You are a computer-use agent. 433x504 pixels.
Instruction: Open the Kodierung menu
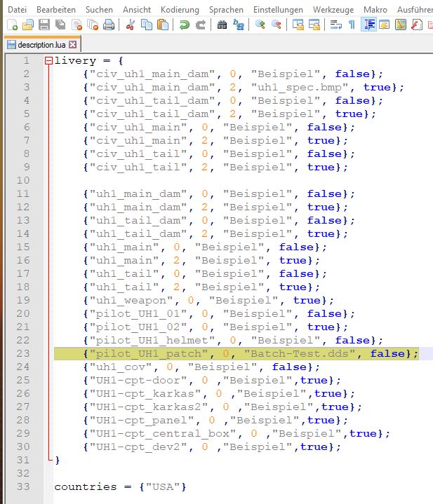[180, 10]
